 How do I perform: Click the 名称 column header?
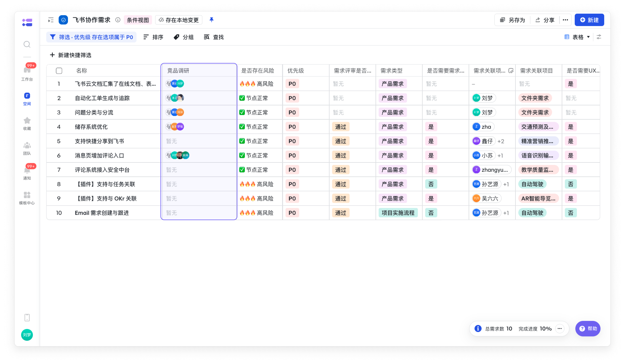pyautogui.click(x=82, y=71)
